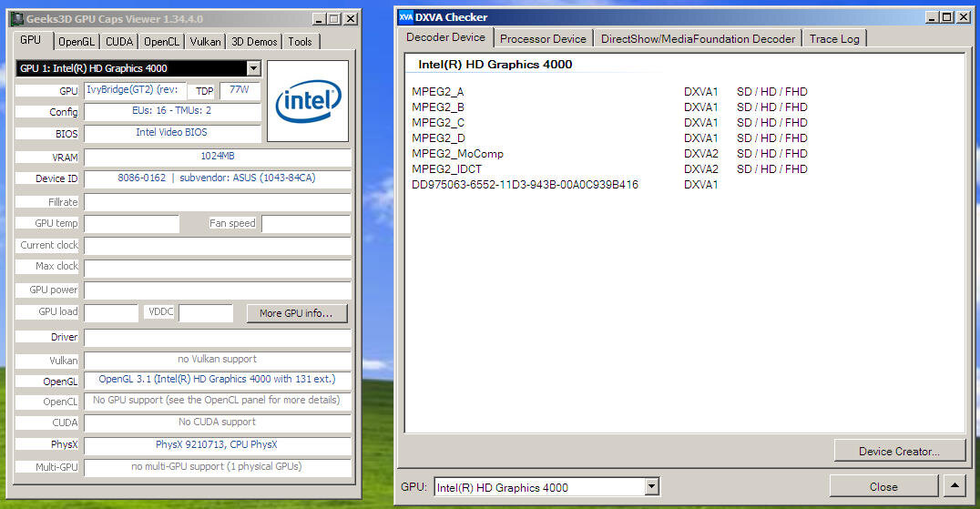Click the Close button in DXVA Checker
The height and width of the screenshot is (509, 980).
click(x=883, y=486)
